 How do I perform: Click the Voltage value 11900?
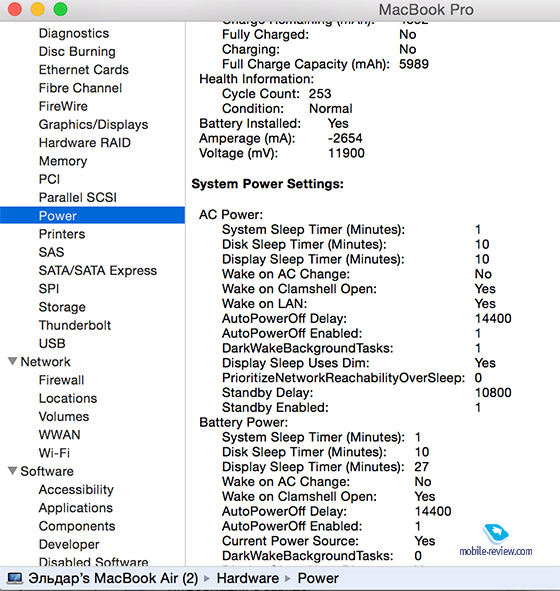click(x=346, y=153)
